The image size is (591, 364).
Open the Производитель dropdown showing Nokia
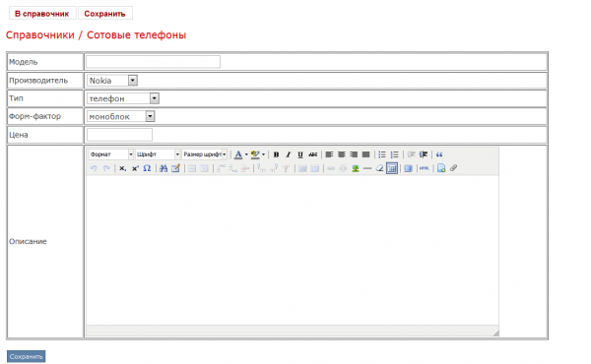pos(112,80)
